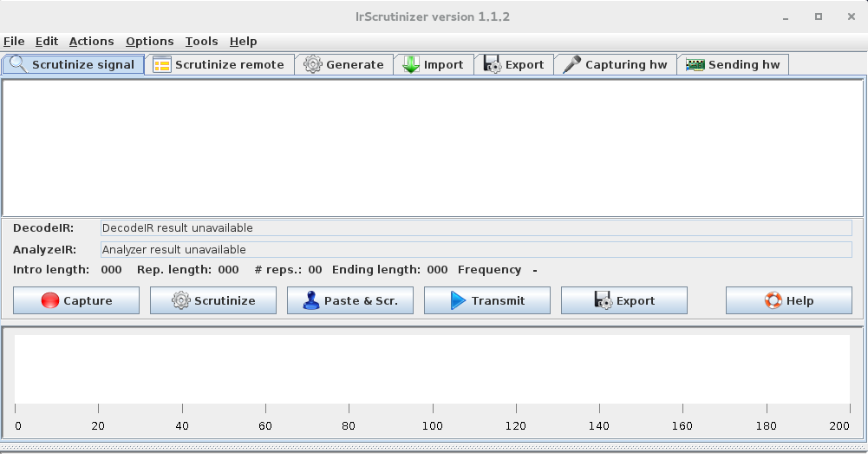Screen dimensions: 868x454
Task: Click the Paste & Scr. button label
Action: [x=361, y=300]
